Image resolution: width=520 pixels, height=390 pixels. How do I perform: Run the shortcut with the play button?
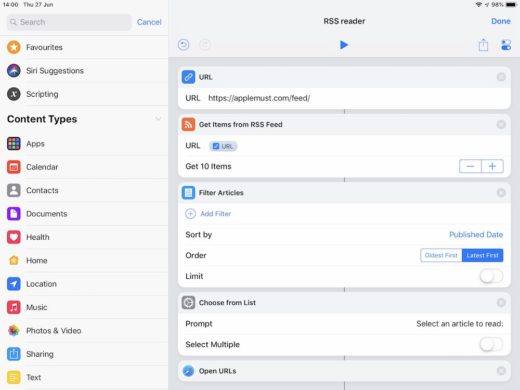(344, 45)
